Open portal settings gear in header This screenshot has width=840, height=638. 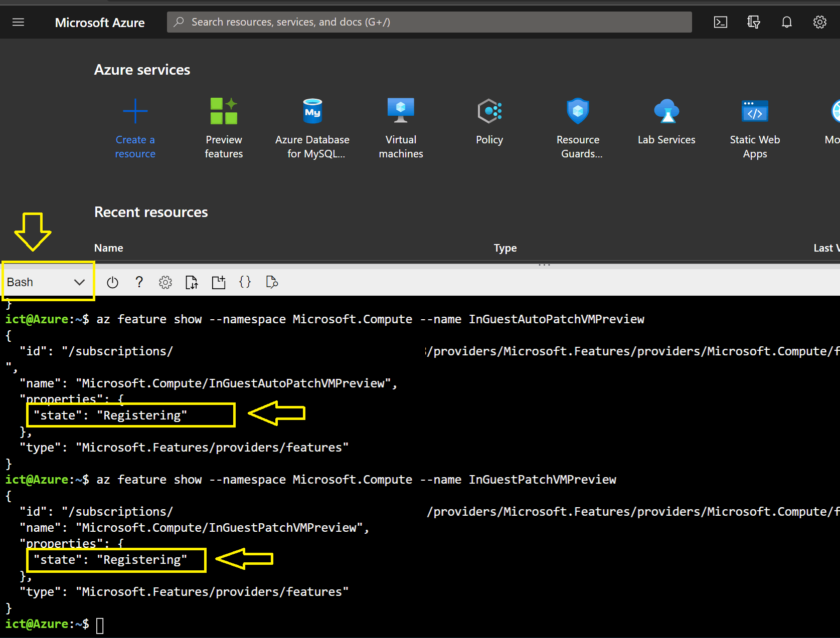click(x=819, y=22)
